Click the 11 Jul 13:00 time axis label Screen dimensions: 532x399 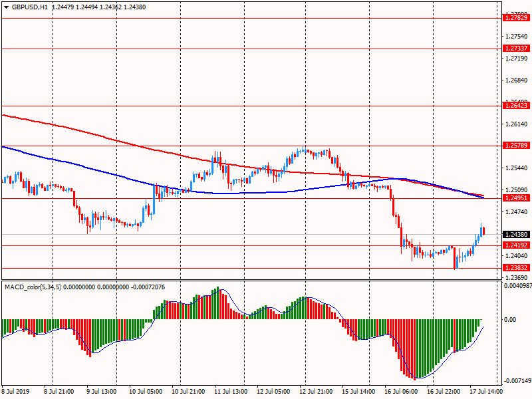(231, 392)
